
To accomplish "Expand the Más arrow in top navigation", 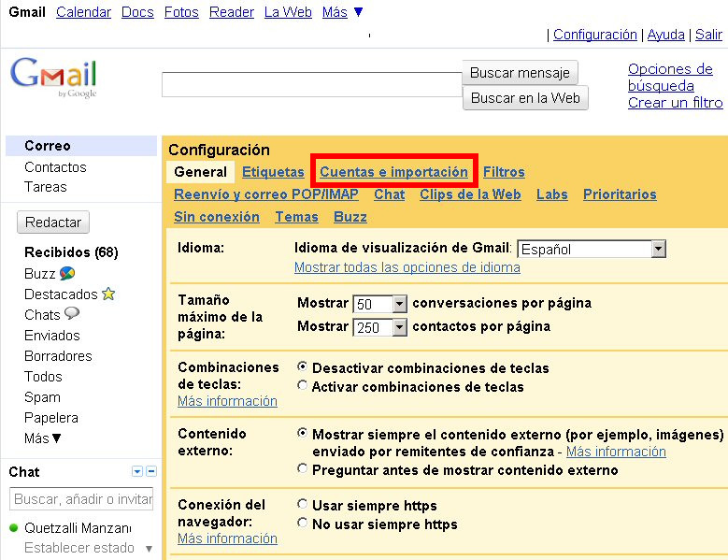I will pyautogui.click(x=358, y=12).
